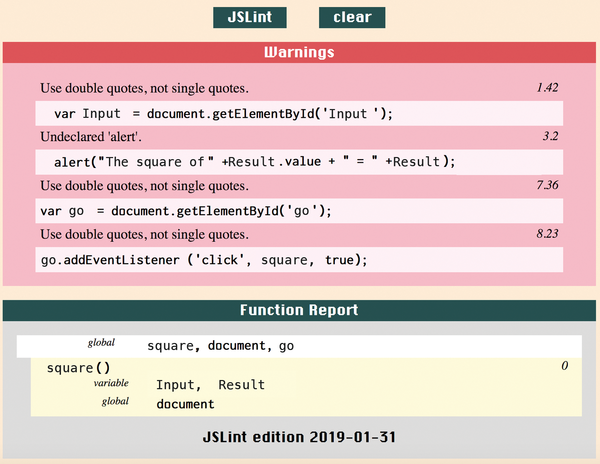Screen dimensions: 600x464
Task: Select the variable 'Input, Result' row
Action: coord(210,385)
